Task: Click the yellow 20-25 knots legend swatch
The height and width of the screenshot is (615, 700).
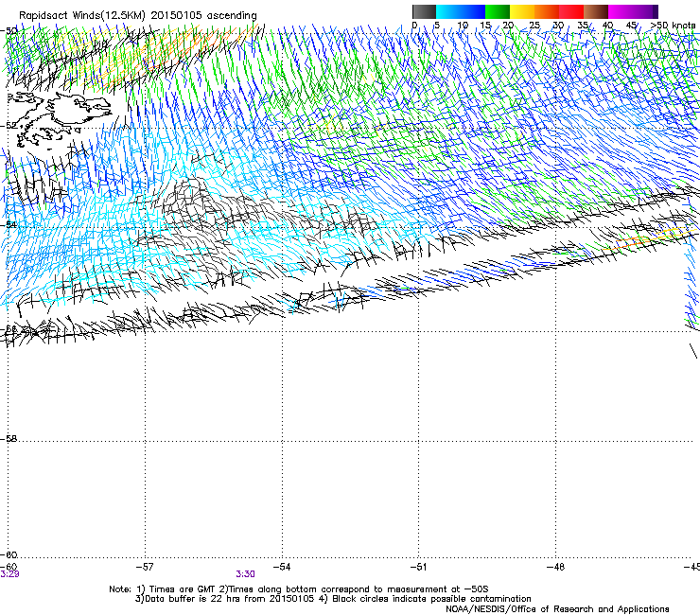Action: tap(522, 11)
